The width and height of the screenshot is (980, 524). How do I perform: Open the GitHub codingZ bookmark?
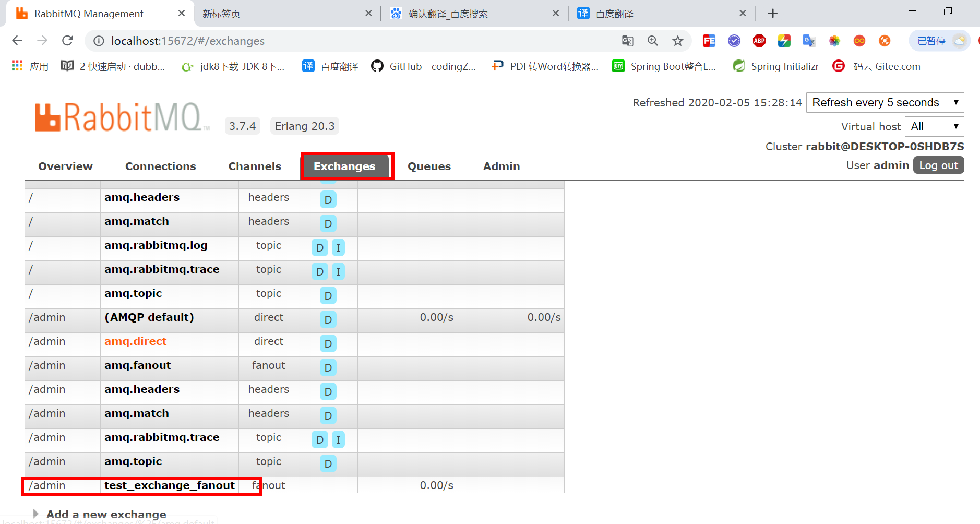coord(423,66)
